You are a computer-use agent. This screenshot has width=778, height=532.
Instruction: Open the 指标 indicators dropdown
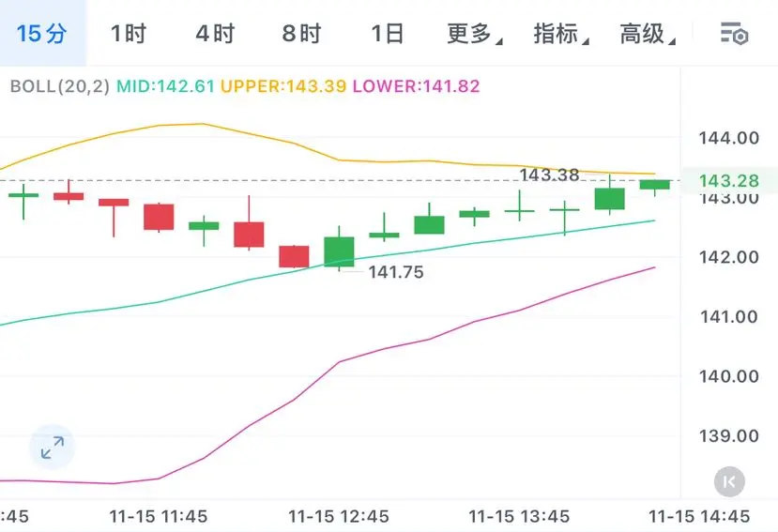[x=561, y=34]
